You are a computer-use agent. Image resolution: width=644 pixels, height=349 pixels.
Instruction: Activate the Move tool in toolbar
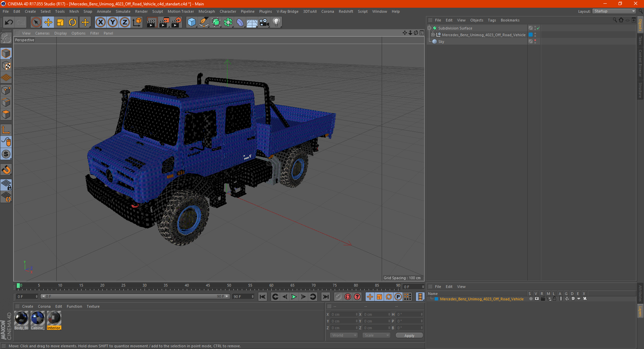[48, 22]
